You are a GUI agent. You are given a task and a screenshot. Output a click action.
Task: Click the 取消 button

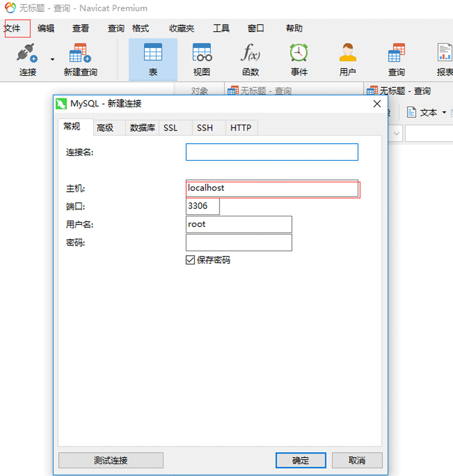tap(357, 460)
